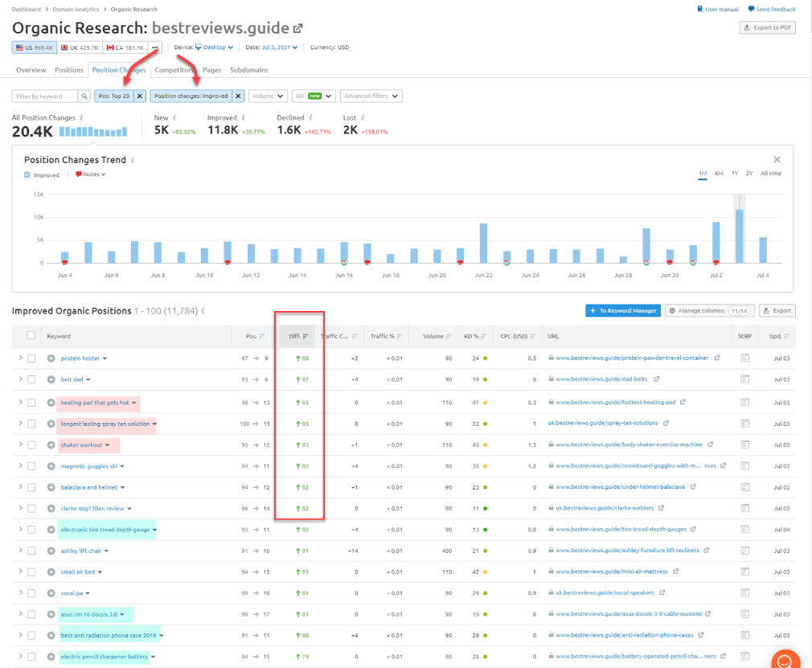Open SERP snapshot for 'protein holder'
The width and height of the screenshot is (812, 668).
(744, 359)
